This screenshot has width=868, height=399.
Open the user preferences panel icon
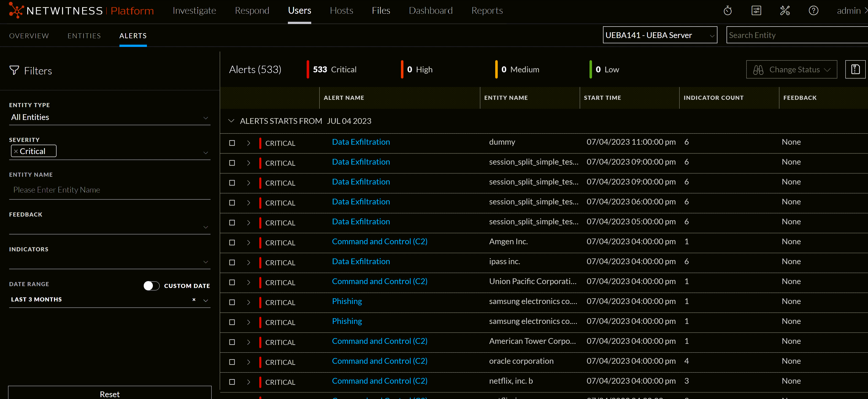click(x=756, y=11)
